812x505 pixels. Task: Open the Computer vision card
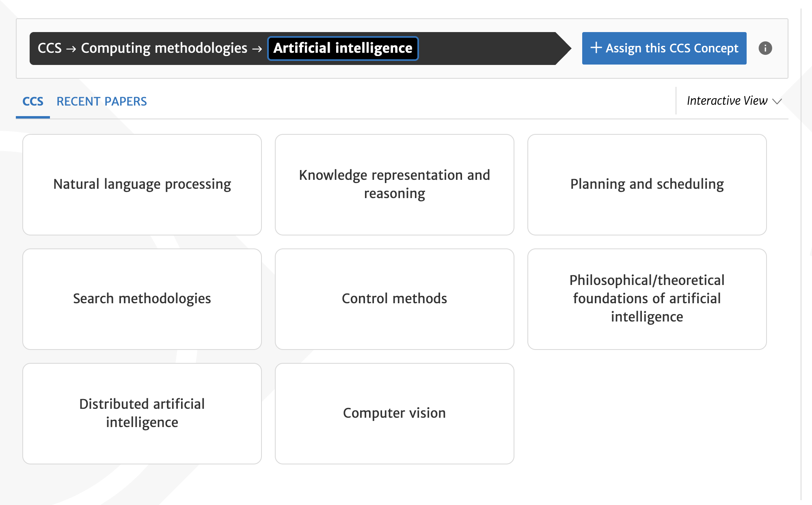click(394, 414)
